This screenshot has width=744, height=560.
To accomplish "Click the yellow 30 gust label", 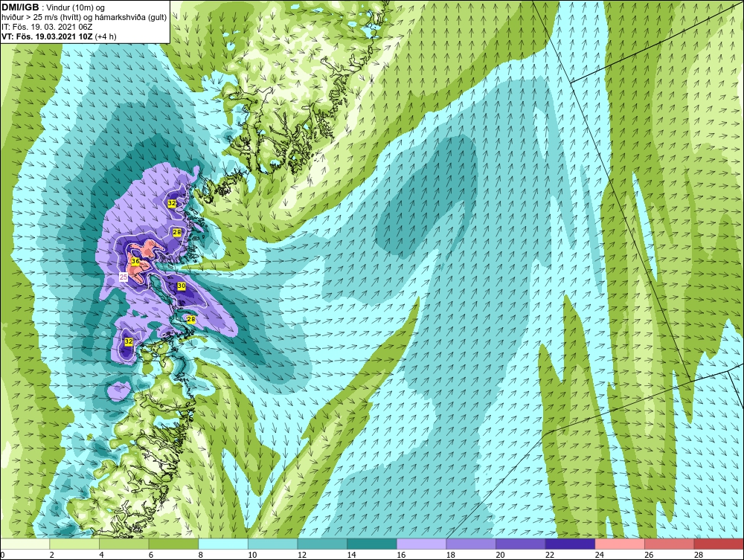I will pyautogui.click(x=182, y=286).
